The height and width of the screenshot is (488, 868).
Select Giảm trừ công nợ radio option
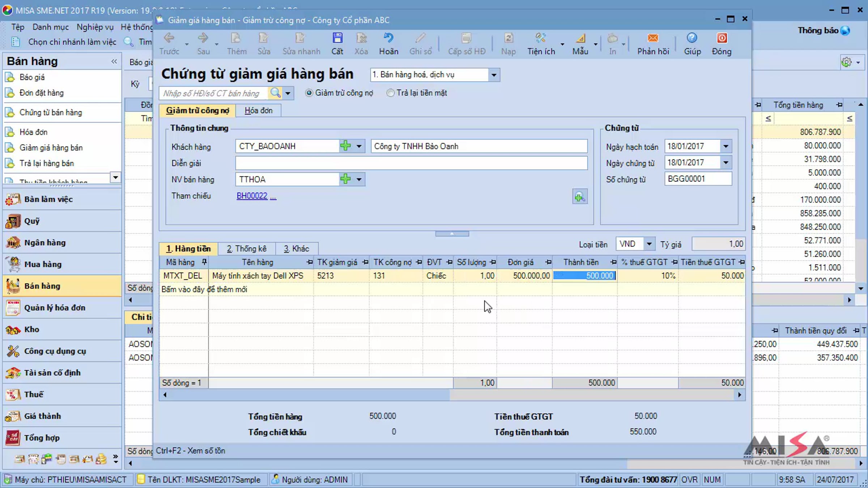[x=309, y=93]
